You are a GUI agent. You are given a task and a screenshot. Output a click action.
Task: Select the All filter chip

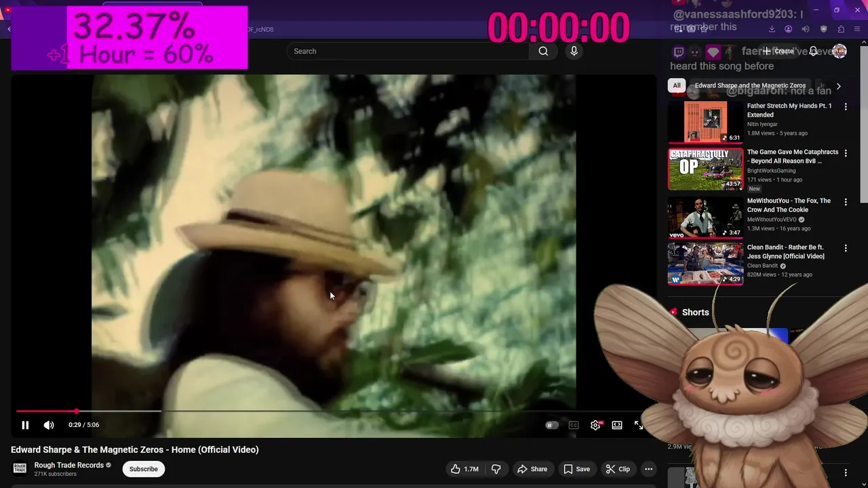(677, 85)
